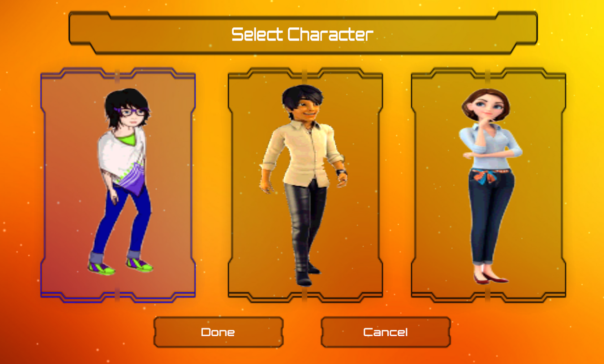Tap the green and purple sneakers
604x364 pixels.
click(120, 266)
